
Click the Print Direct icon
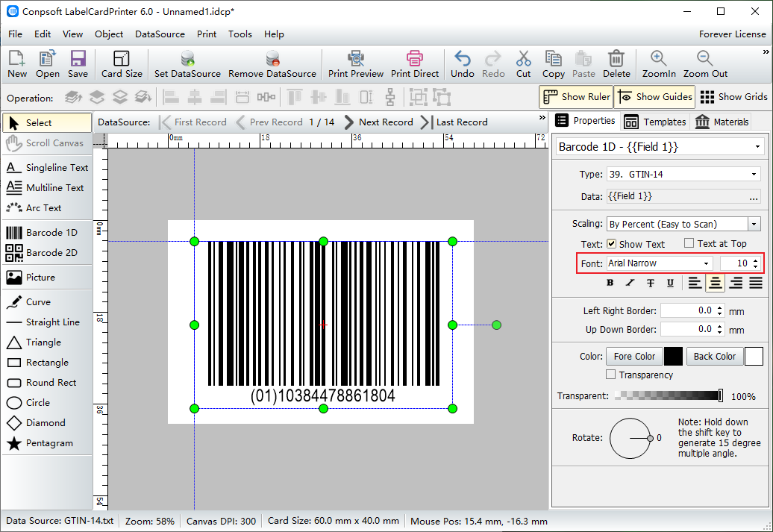click(415, 64)
